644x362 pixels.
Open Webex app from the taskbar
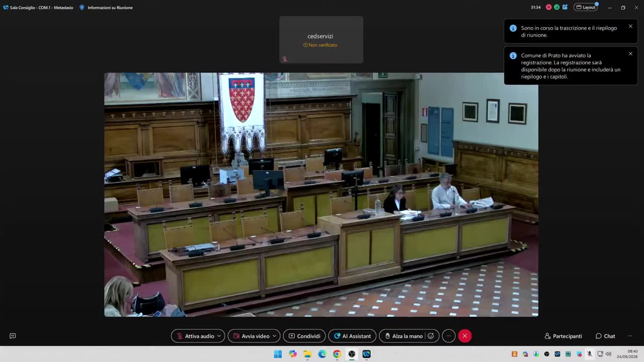pyautogui.click(x=366, y=354)
